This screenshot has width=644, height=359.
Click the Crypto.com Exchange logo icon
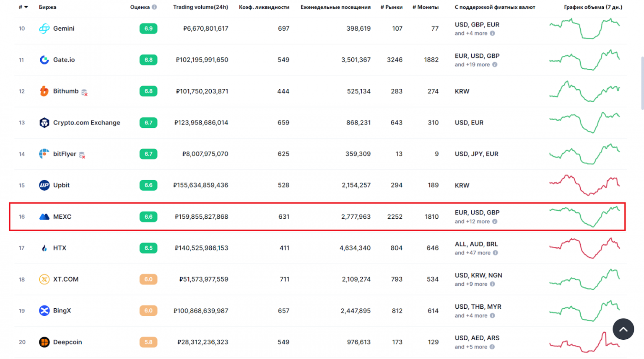click(x=44, y=123)
